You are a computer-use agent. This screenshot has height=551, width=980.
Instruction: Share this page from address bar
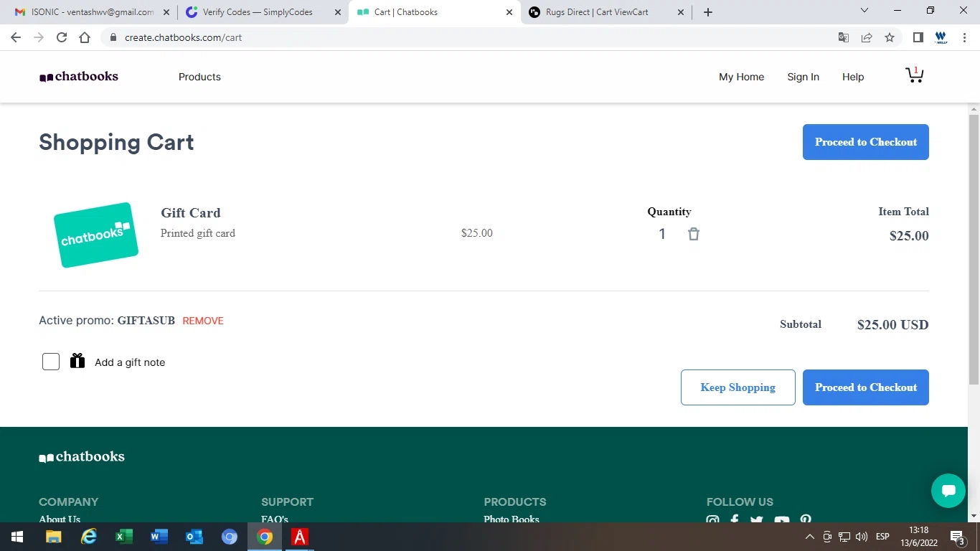pyautogui.click(x=867, y=37)
